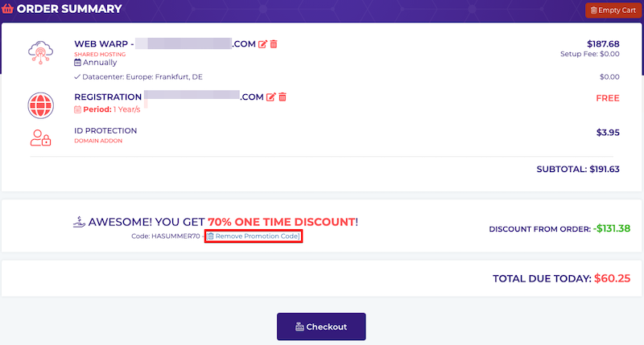Delete the domain registration item
644x345 pixels.
(283, 97)
